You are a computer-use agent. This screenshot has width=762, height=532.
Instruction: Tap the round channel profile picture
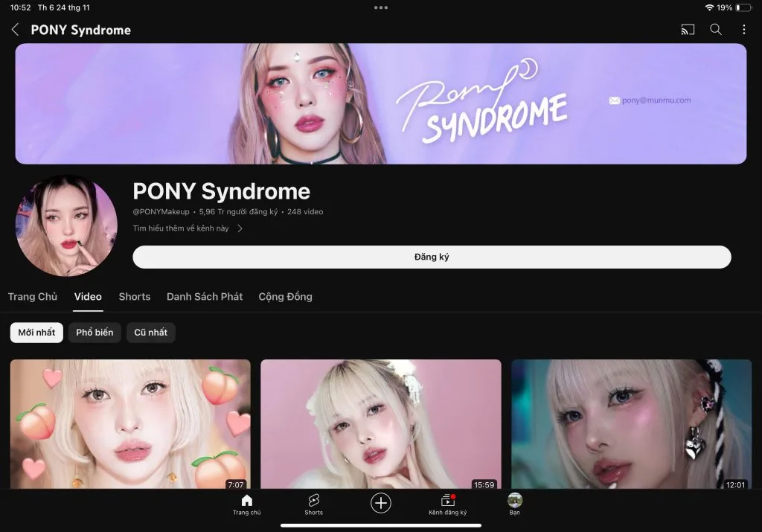click(x=66, y=226)
